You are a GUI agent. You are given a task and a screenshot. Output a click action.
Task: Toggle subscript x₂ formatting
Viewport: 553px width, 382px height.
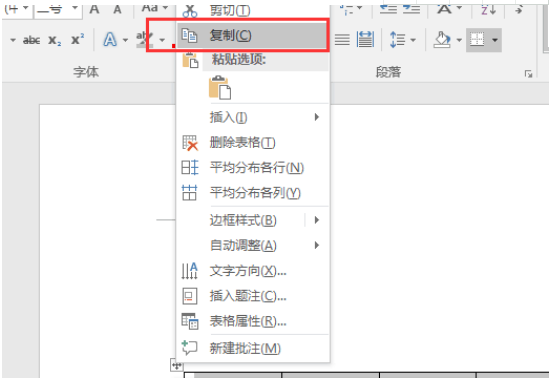pyautogui.click(x=55, y=40)
